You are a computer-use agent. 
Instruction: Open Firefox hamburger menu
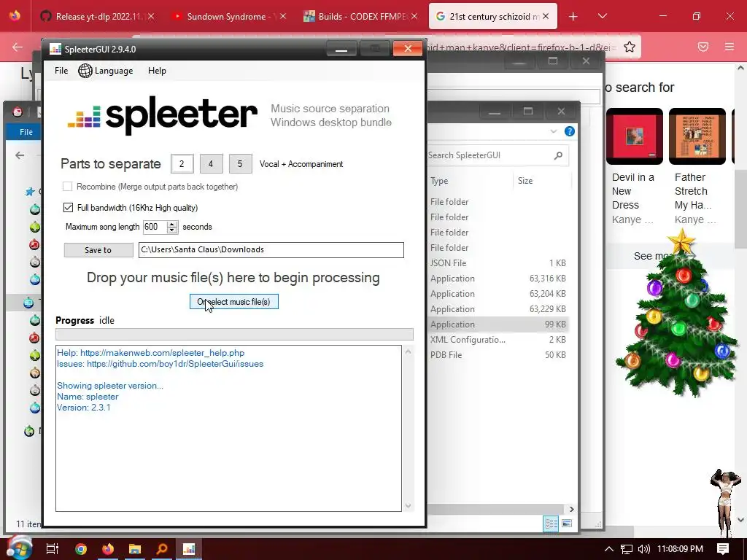coord(729,47)
